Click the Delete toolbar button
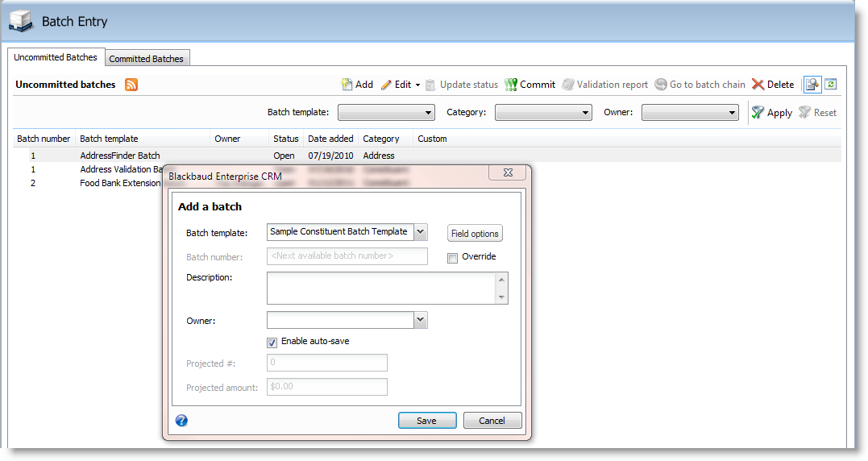The width and height of the screenshot is (868, 461). coord(773,85)
